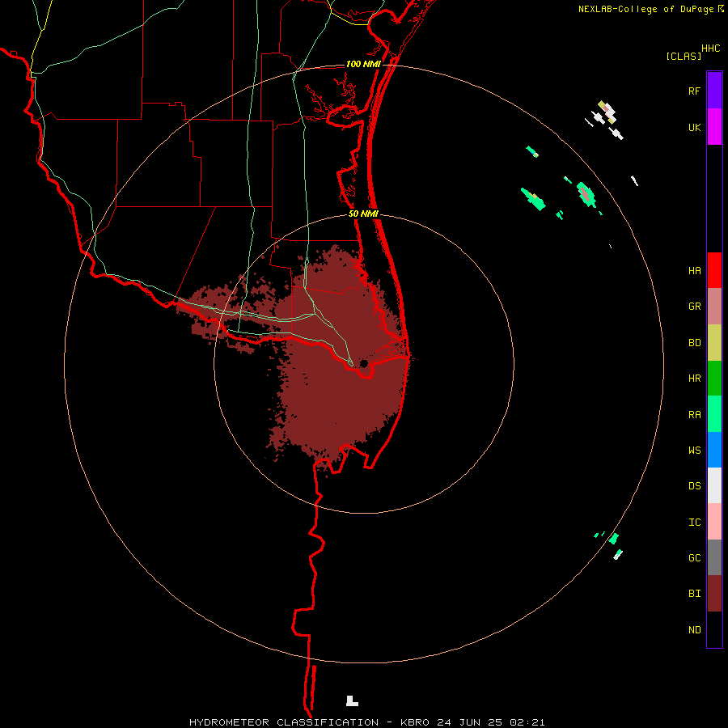Click the "ND" legend label

point(694,630)
